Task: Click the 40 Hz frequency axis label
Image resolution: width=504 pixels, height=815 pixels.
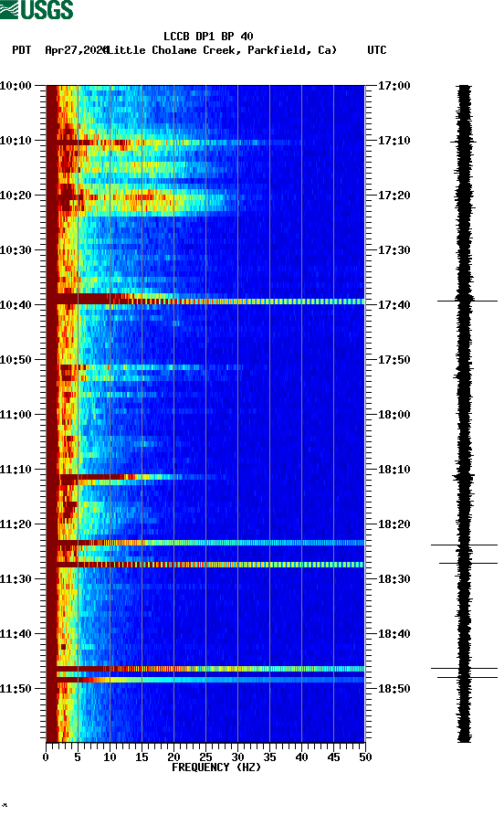Action: click(302, 757)
